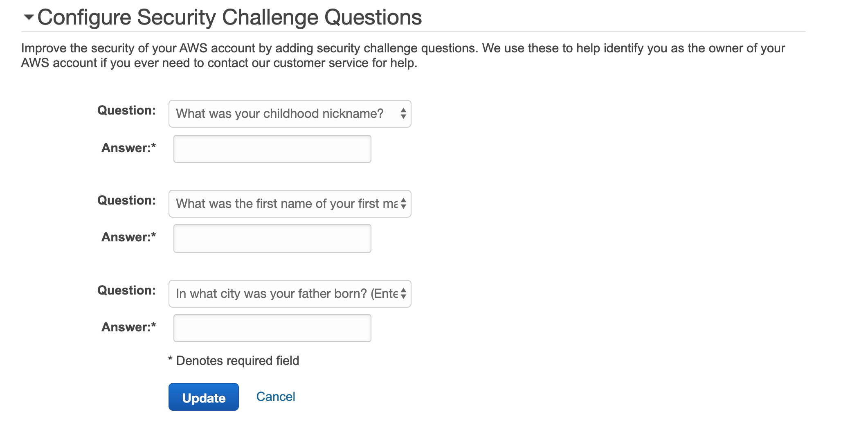
Task: Click the answer field for the father's birth city
Action: pos(272,328)
